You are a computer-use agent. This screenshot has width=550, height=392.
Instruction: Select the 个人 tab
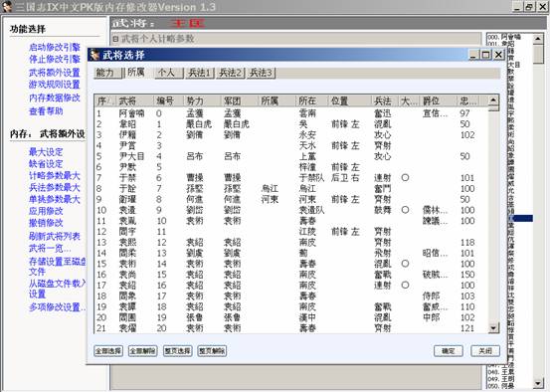click(169, 73)
